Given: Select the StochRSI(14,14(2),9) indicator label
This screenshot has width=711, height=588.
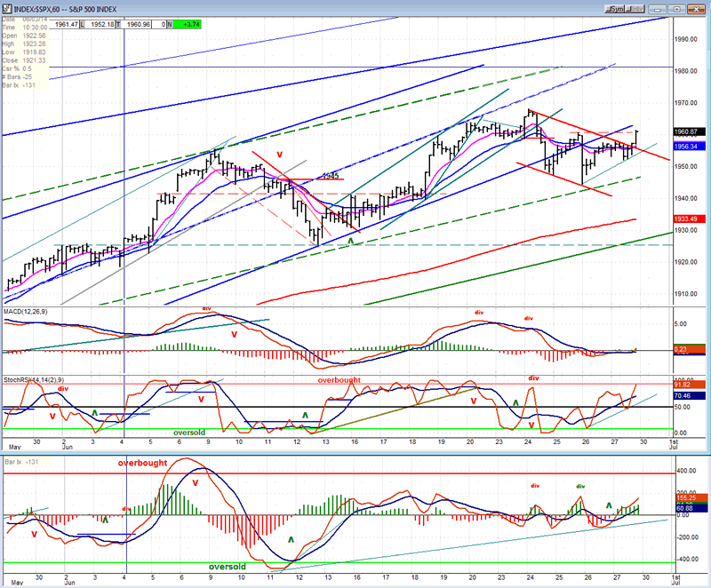Looking at the screenshot, I should (x=40, y=379).
